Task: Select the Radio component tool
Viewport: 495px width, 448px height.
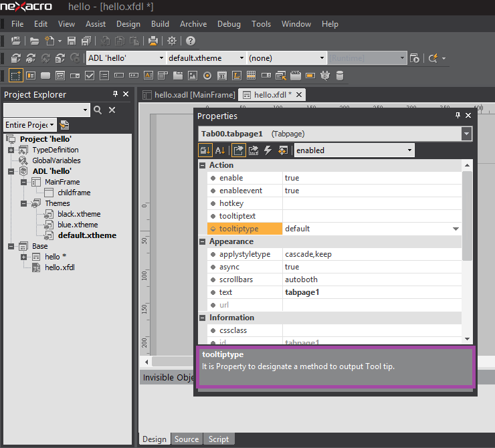Action: [207, 76]
